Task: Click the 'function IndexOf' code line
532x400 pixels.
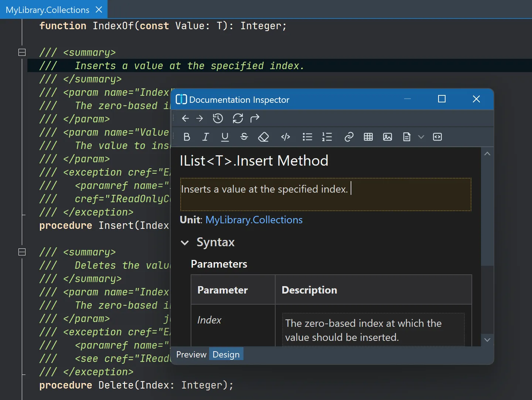Action: point(163,26)
